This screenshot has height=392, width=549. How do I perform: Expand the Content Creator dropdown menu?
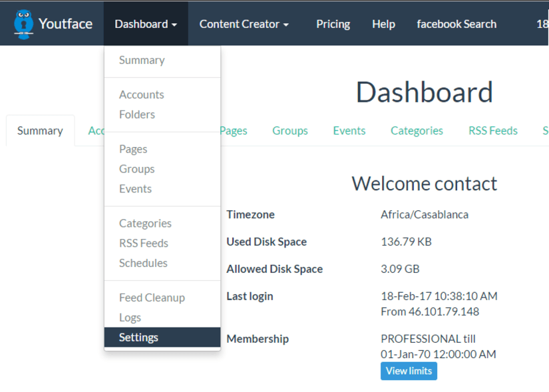click(x=244, y=24)
